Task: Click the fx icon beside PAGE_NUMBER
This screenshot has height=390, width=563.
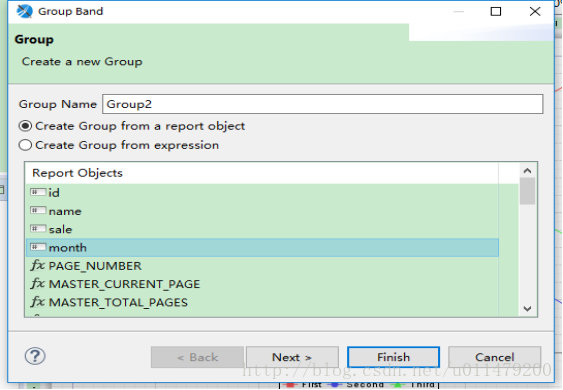Action: [x=38, y=266]
